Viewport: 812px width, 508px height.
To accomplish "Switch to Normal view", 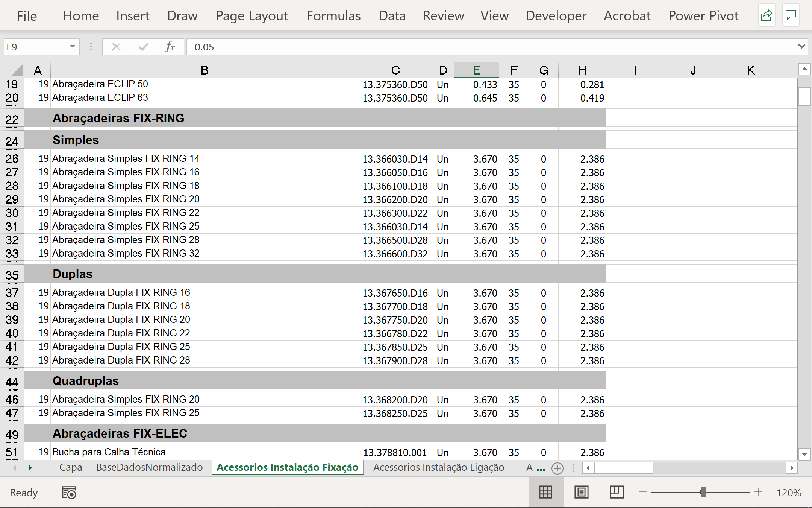I will [545, 492].
